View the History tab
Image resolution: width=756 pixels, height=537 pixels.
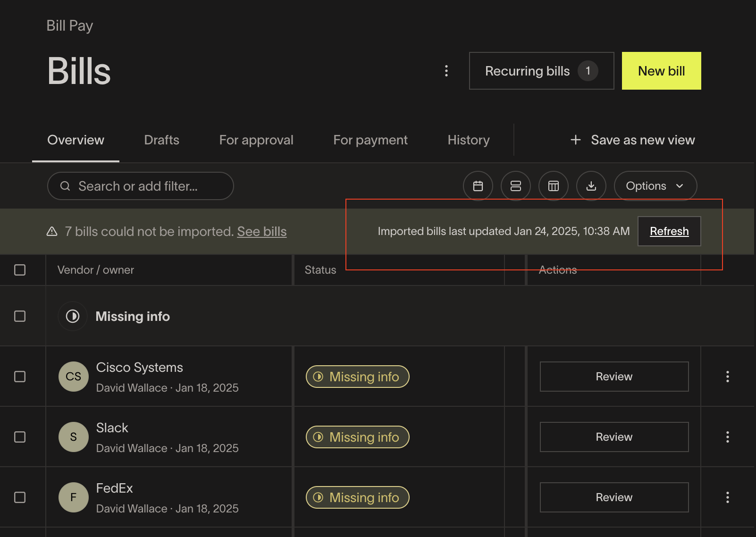click(469, 140)
